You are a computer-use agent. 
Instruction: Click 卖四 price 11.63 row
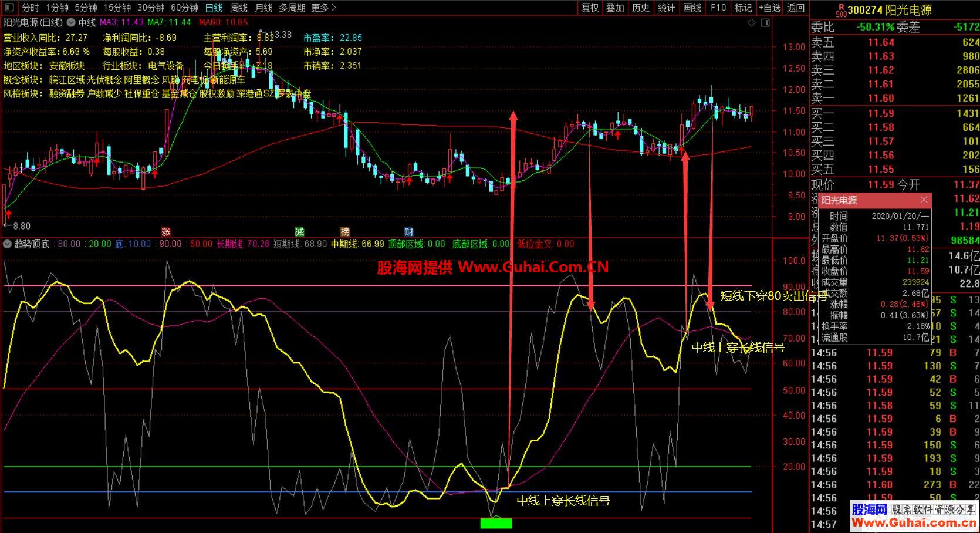pos(895,56)
